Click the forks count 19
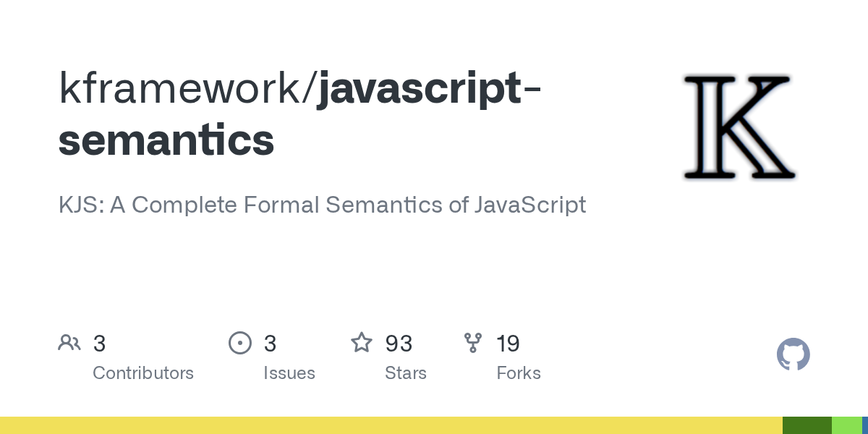This screenshot has width=868, height=434. [x=508, y=344]
